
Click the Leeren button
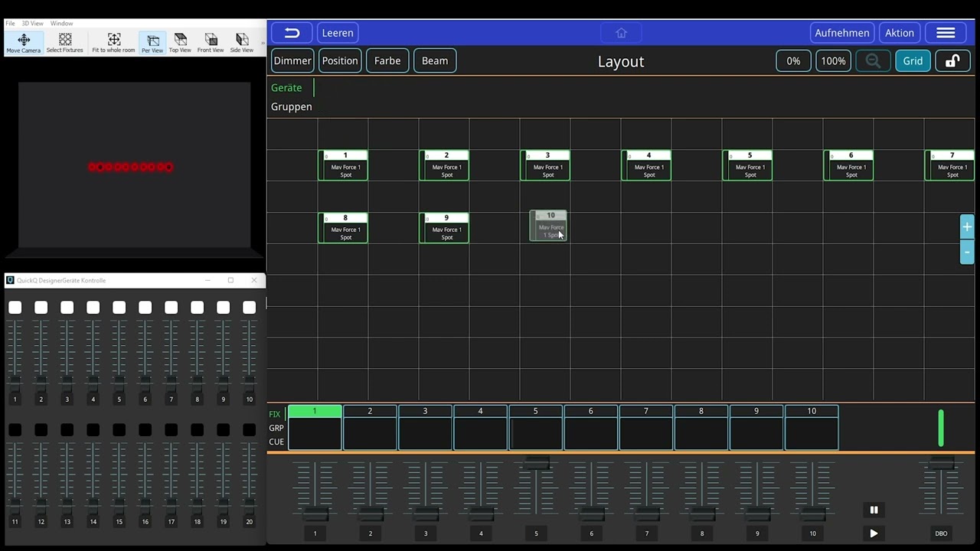coord(338,33)
